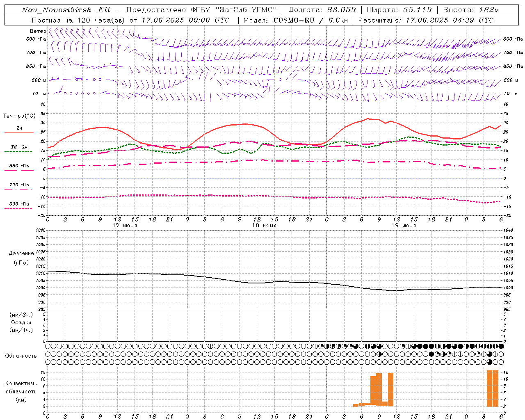Click the 850 гПа temperature legend entry

[x=19, y=166]
